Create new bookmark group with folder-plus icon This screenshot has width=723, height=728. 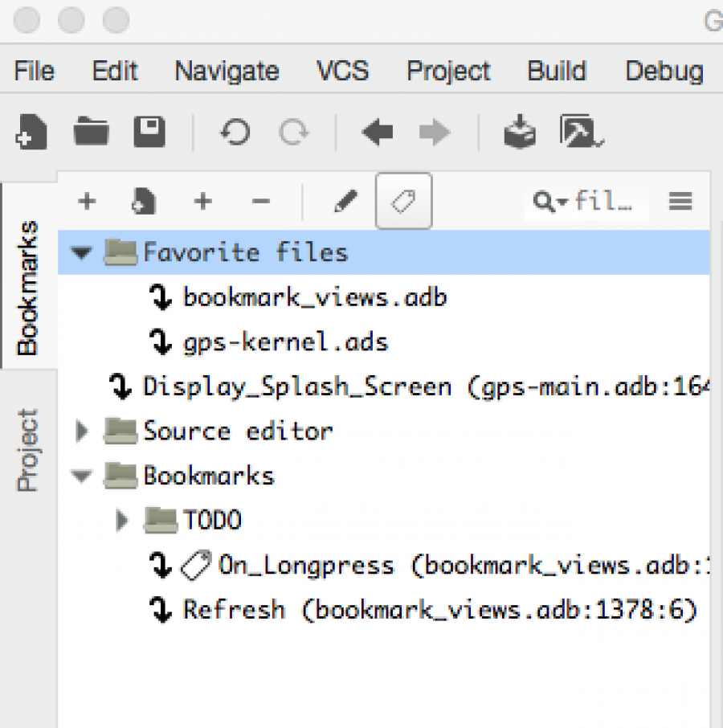click(143, 202)
